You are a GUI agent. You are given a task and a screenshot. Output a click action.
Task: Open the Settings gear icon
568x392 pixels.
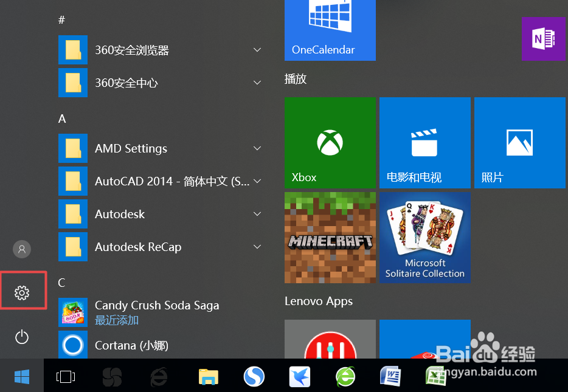[x=22, y=292]
